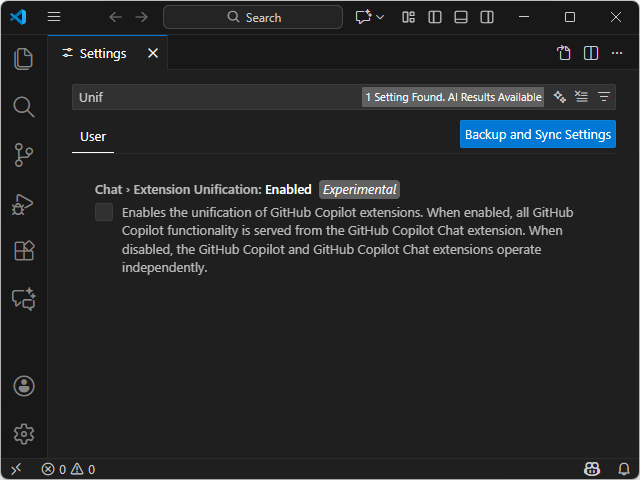Open the Extensions view
The image size is (640, 480).
coord(24,251)
